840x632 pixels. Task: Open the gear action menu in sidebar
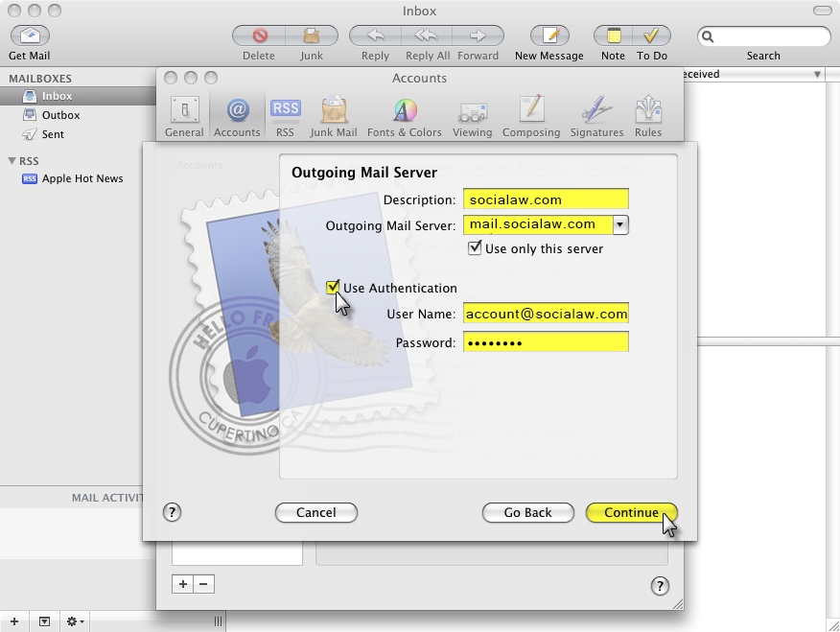[x=75, y=621]
